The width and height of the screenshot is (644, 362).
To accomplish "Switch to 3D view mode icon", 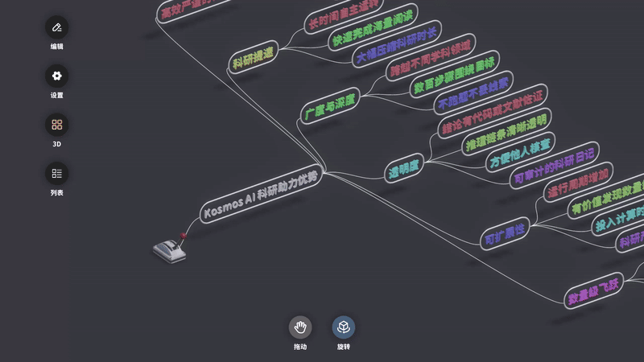I will tap(56, 125).
